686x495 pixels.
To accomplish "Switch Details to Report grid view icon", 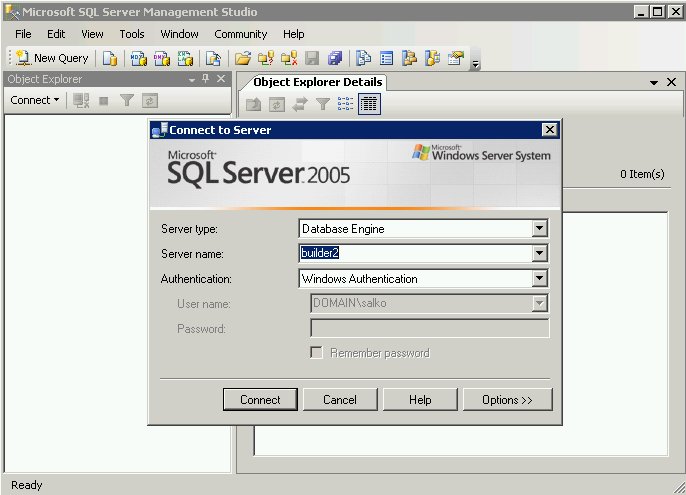I will coord(369,104).
